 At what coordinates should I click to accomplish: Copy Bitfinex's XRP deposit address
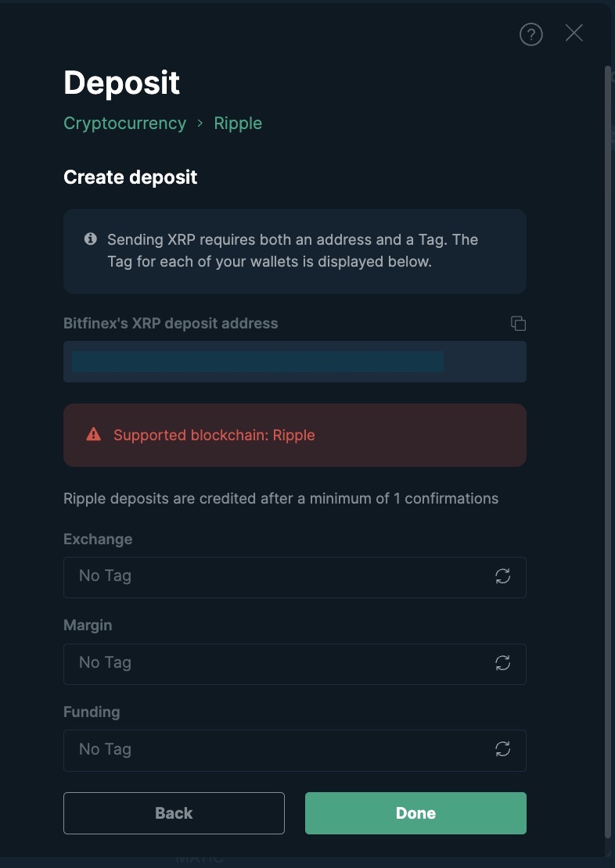point(518,323)
